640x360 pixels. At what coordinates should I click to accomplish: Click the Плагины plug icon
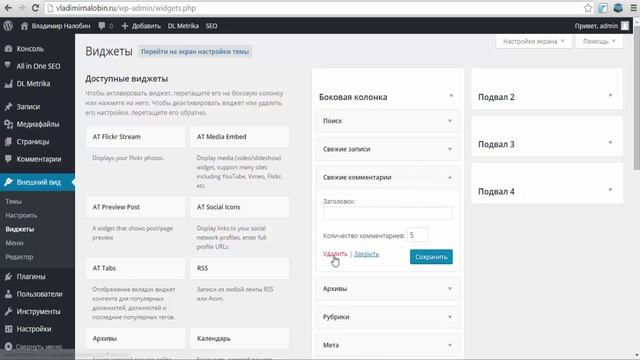click(x=8, y=276)
